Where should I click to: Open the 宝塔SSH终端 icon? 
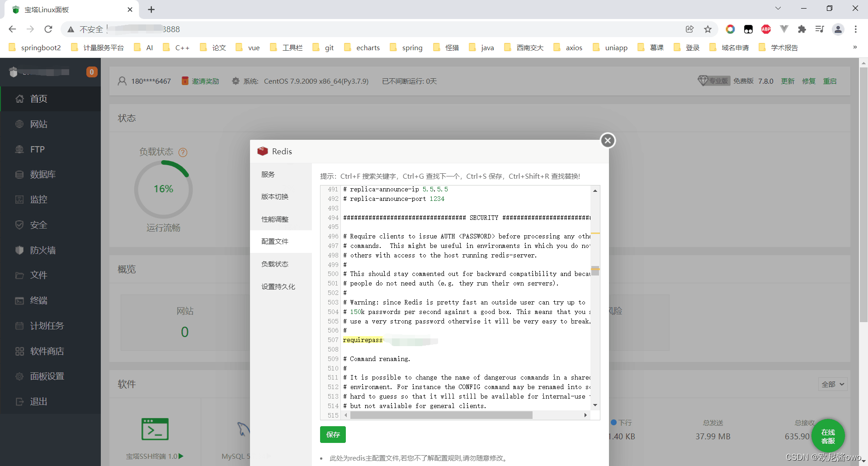pos(155,429)
